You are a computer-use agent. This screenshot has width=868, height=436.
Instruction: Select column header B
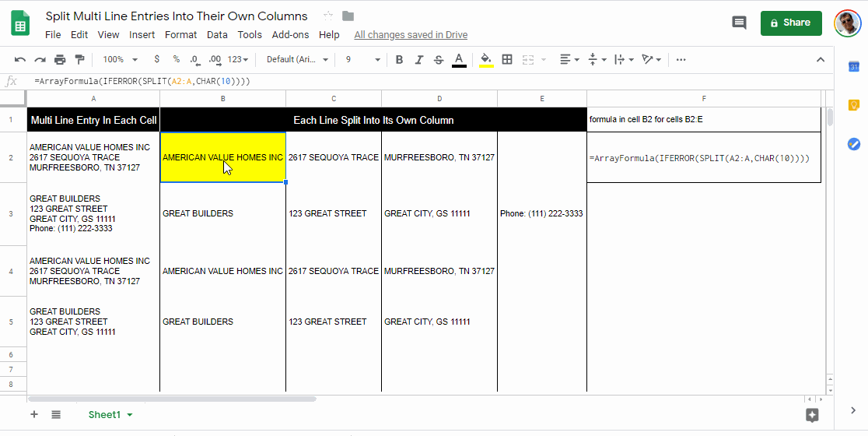tap(222, 99)
